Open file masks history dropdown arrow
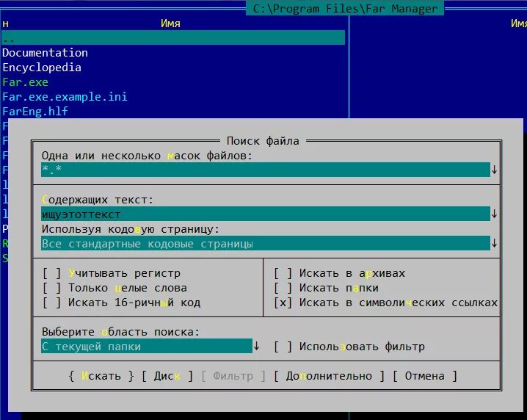This screenshot has height=420, width=527. [494, 170]
